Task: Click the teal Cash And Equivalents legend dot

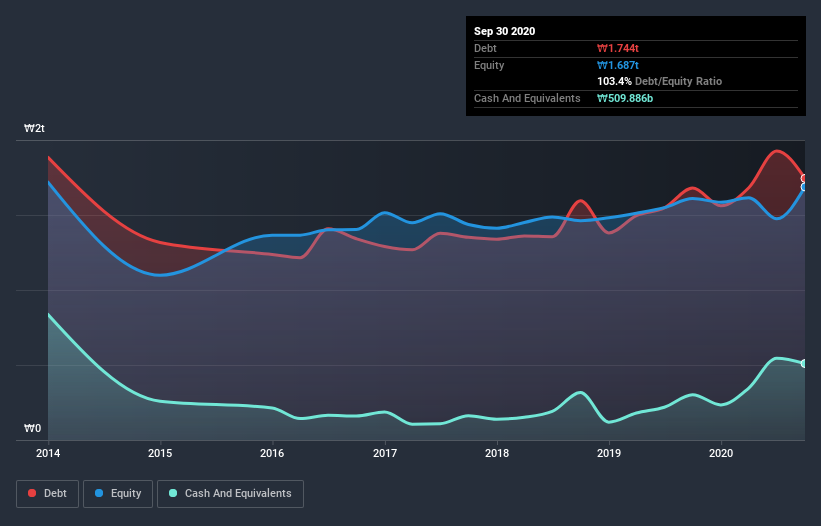Action: (173, 493)
